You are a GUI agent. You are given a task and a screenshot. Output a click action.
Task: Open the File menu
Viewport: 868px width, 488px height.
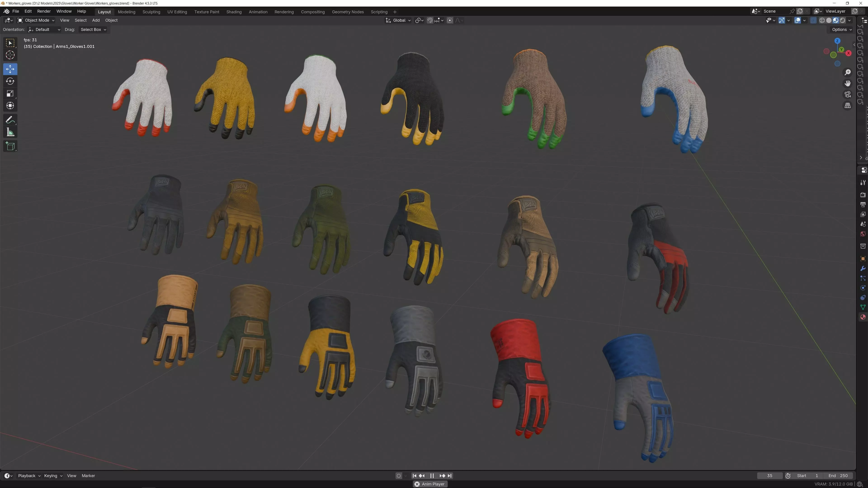(x=16, y=12)
